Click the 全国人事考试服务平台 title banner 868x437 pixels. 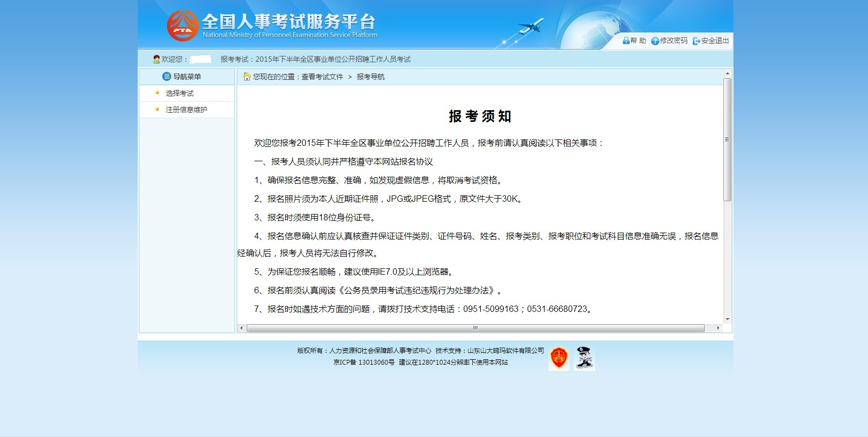(289, 22)
